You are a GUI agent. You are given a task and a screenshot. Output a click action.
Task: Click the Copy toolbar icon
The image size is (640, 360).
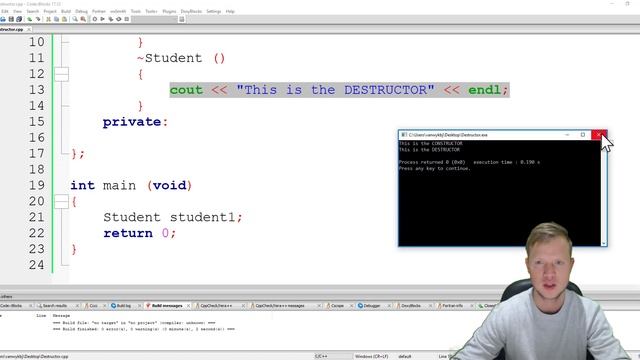[x=56, y=19]
